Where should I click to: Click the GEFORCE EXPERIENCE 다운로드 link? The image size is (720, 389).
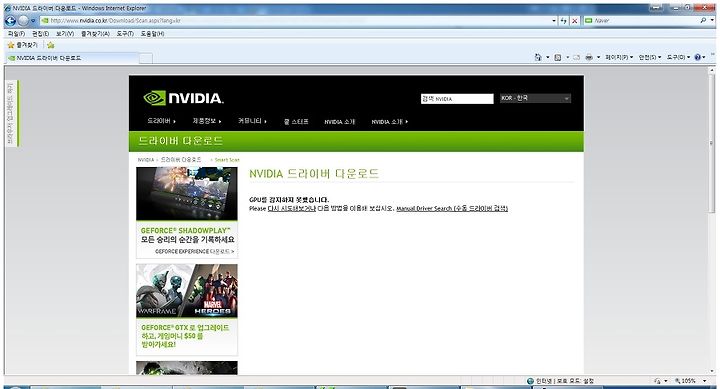click(194, 252)
